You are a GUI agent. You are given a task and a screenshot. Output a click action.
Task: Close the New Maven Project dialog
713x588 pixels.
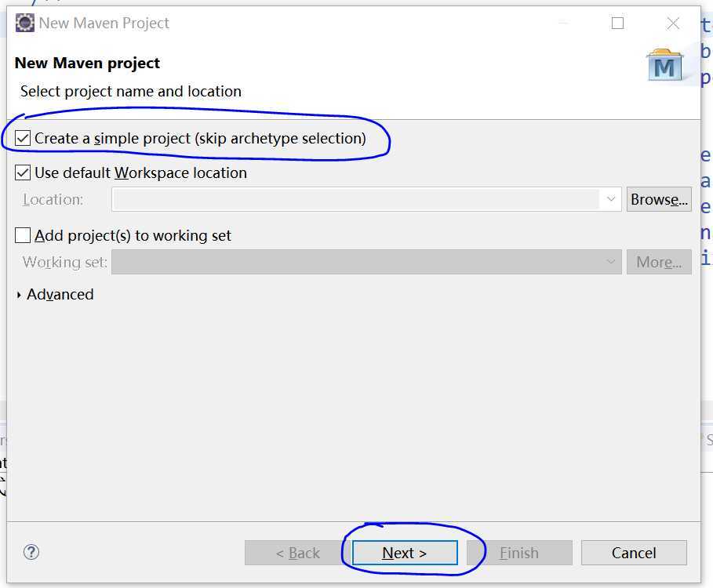coord(672,24)
